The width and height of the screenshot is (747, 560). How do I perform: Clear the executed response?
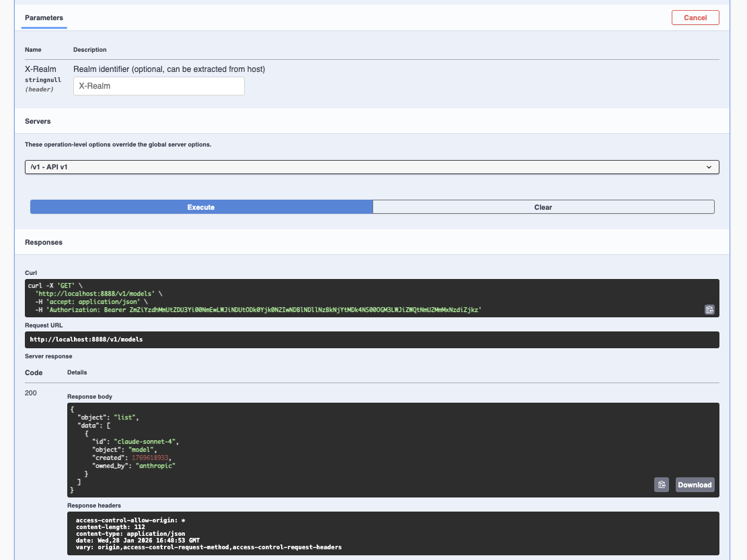pyautogui.click(x=543, y=207)
